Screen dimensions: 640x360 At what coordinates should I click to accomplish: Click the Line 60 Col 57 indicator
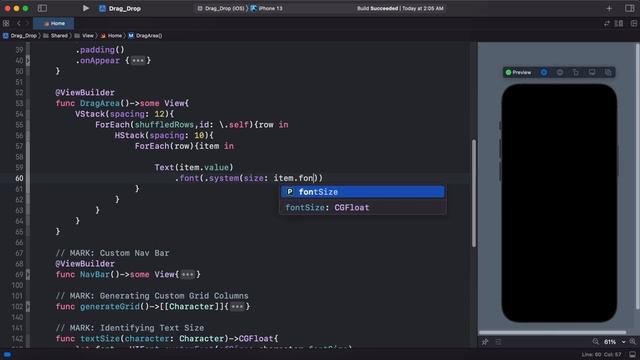(602, 354)
